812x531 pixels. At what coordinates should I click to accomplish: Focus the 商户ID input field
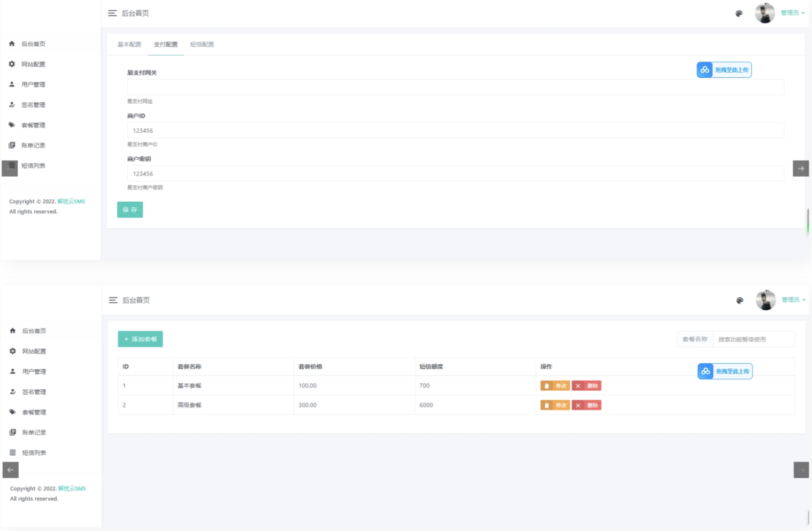(455, 130)
